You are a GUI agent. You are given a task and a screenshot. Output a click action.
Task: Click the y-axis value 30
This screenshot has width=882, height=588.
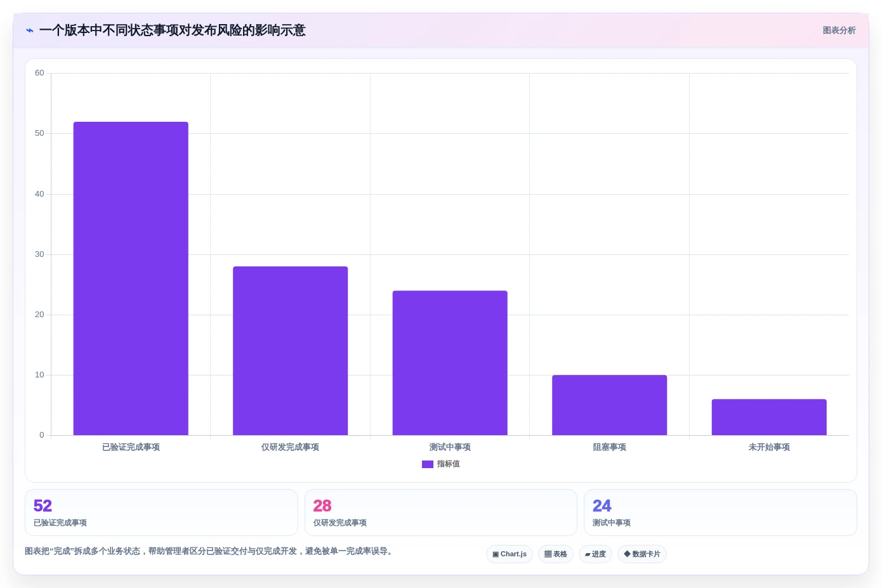(39, 254)
